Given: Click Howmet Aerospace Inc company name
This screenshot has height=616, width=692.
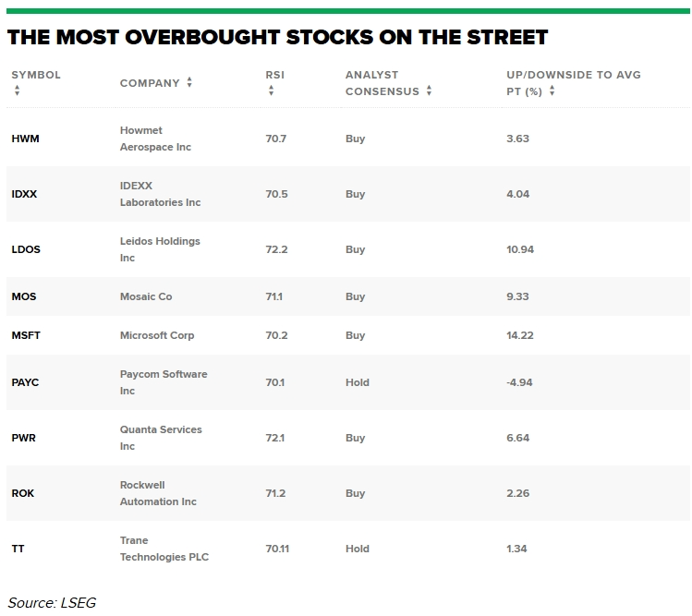Looking at the screenshot, I should click(155, 139).
